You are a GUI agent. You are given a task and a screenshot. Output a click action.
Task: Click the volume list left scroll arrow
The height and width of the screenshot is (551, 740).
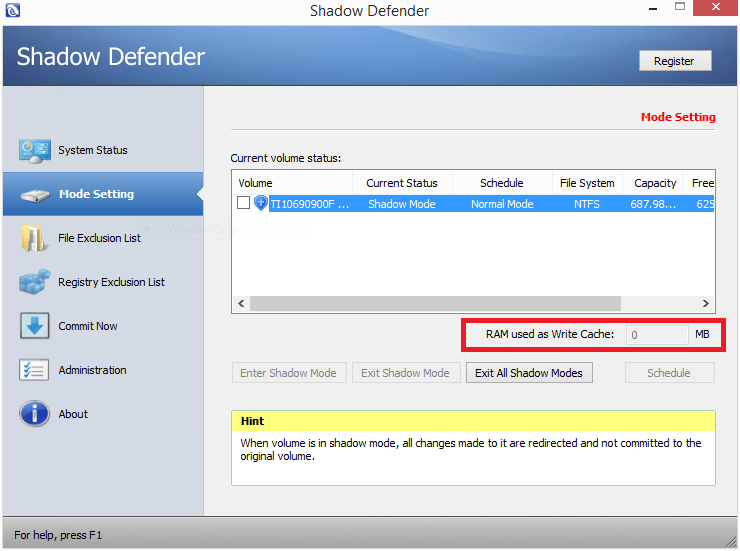241,303
